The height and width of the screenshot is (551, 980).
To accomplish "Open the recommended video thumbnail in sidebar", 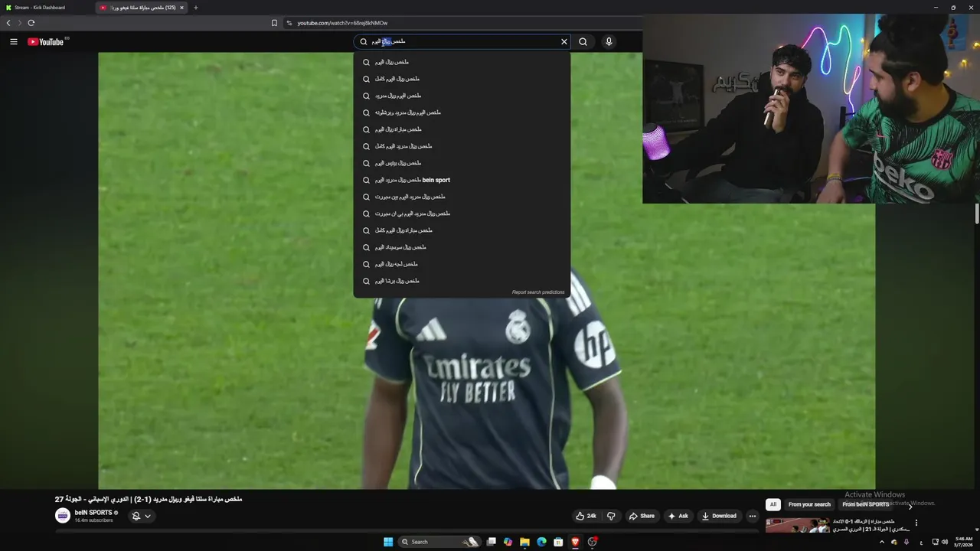I will click(x=797, y=526).
